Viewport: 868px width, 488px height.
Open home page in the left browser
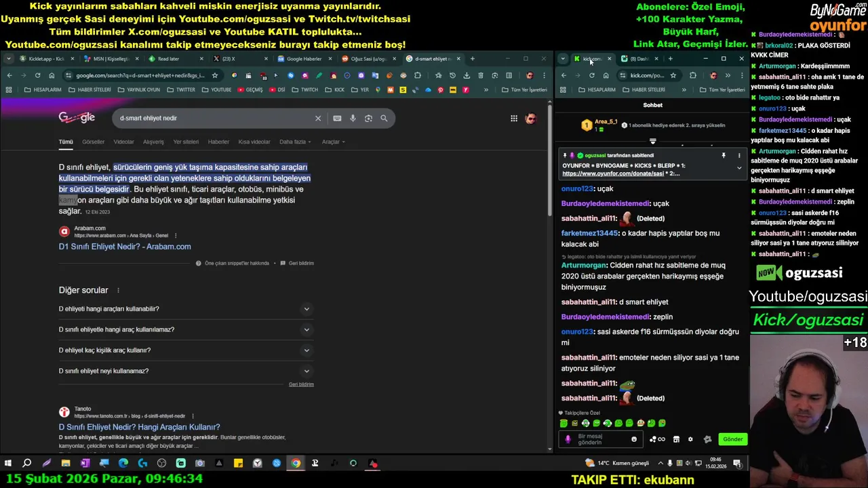52,75
